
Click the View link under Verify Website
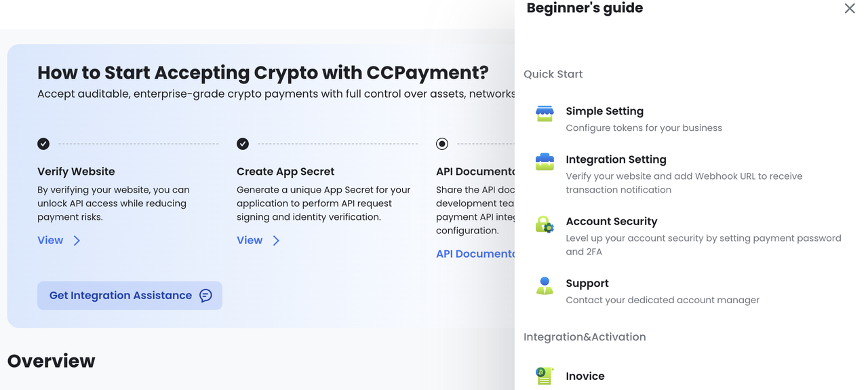point(50,240)
